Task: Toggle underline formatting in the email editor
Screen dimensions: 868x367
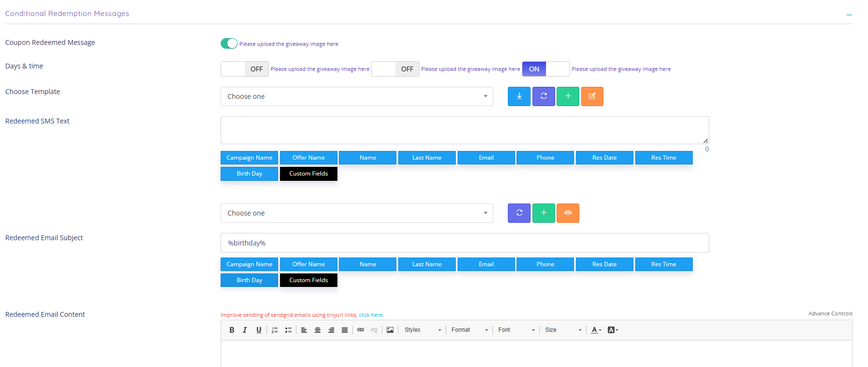Action: click(259, 330)
